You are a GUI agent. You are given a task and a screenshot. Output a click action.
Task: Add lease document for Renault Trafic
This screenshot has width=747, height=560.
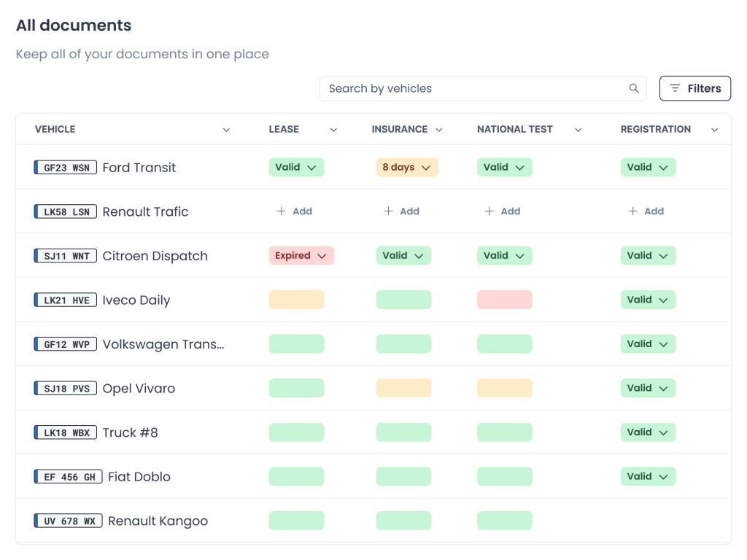294,211
